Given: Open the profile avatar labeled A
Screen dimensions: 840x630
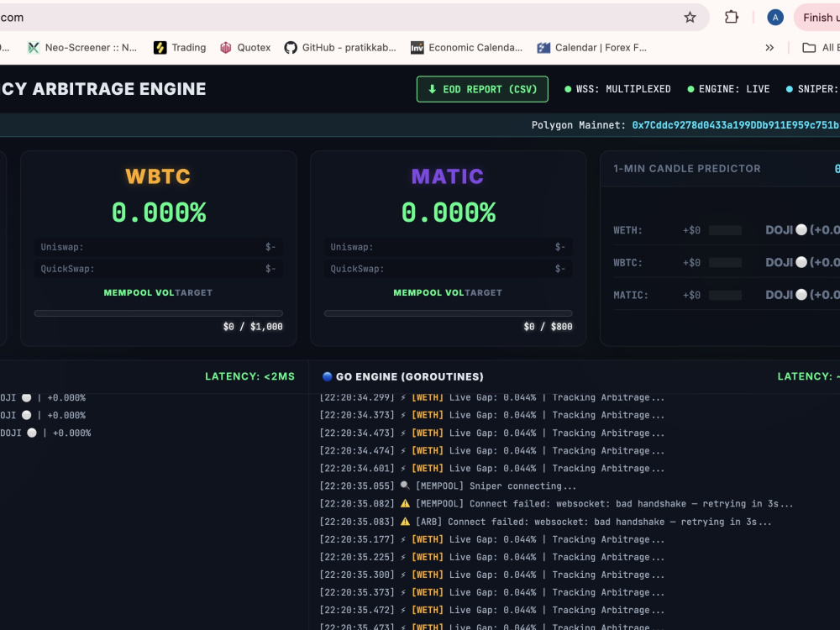Looking at the screenshot, I should tap(775, 17).
